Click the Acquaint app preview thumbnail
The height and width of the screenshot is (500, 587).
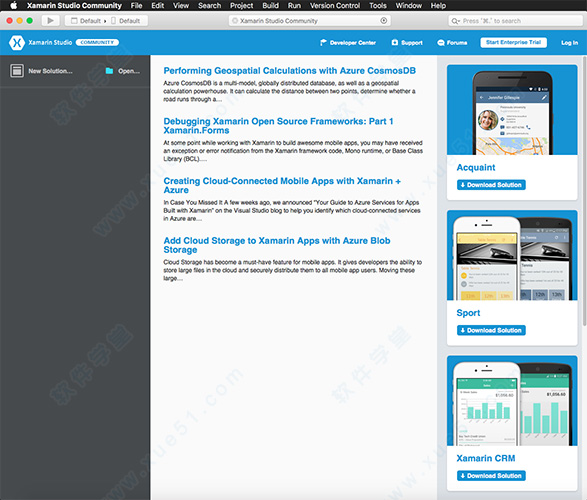(x=512, y=110)
